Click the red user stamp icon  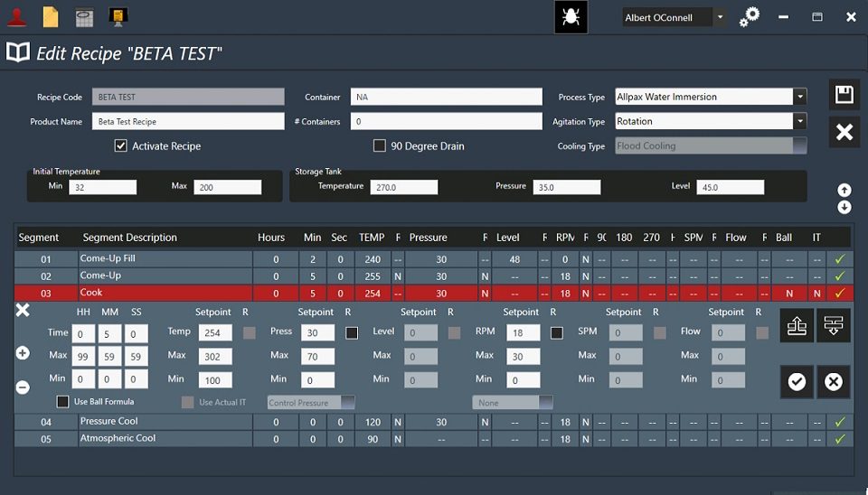[x=16, y=16]
